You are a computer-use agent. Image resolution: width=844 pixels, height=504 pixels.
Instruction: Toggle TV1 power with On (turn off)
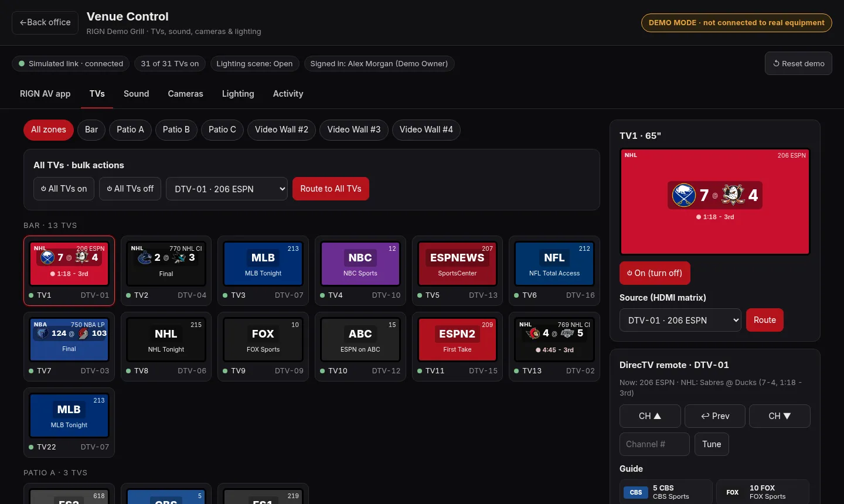(x=655, y=273)
